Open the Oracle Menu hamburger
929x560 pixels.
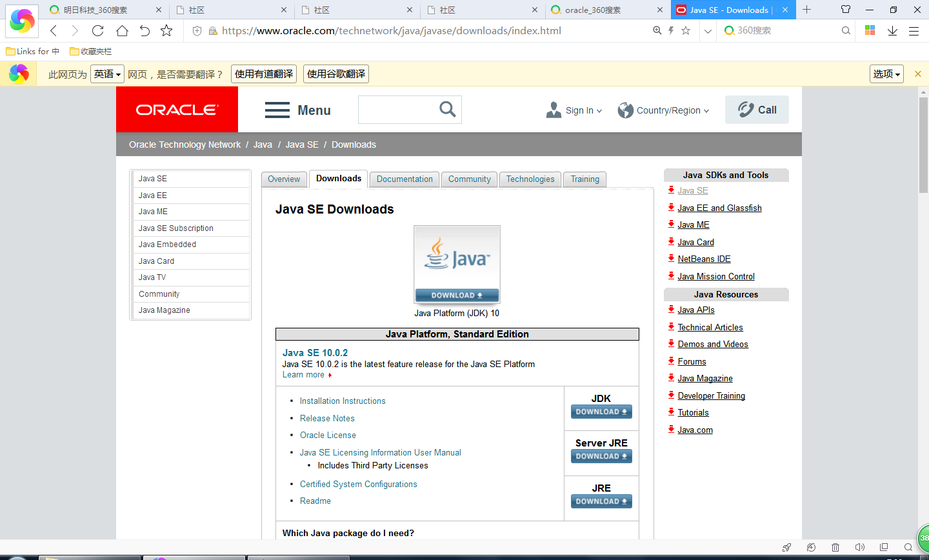pyautogui.click(x=297, y=110)
